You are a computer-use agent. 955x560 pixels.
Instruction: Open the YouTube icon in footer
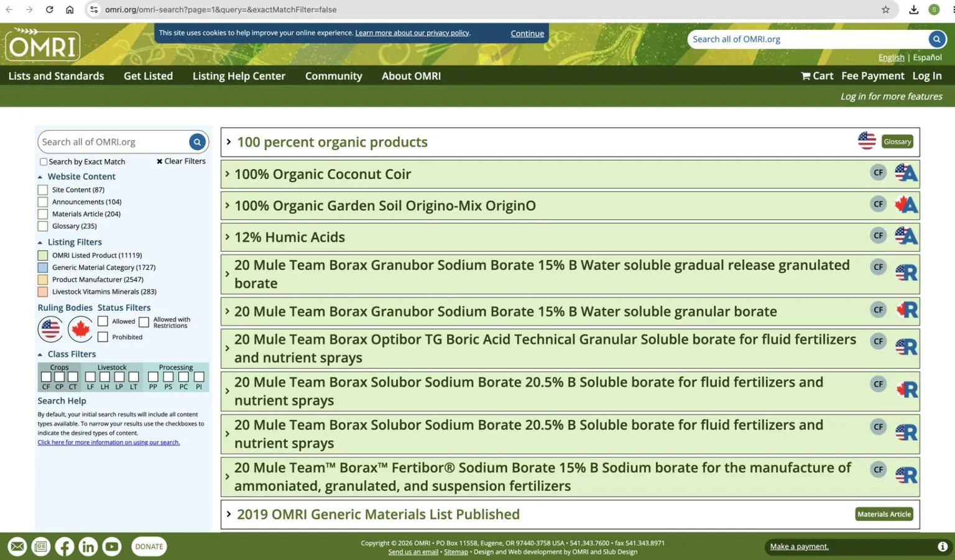click(x=112, y=546)
